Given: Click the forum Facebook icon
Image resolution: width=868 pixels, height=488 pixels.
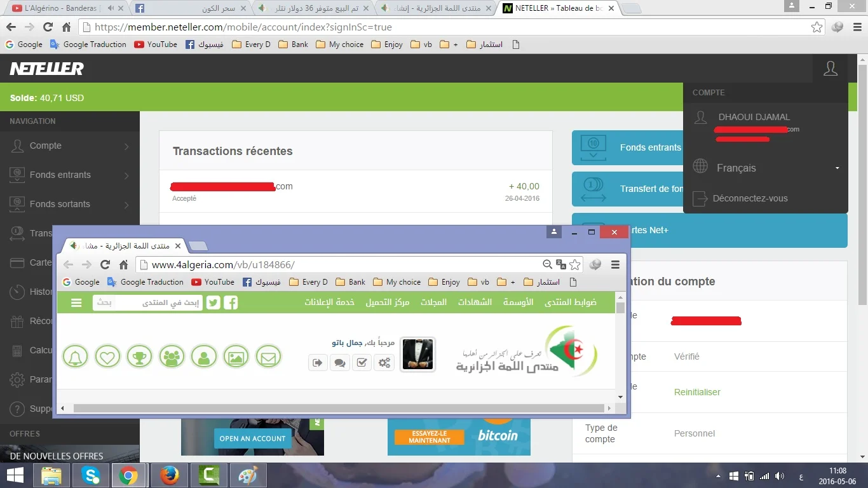Looking at the screenshot, I should click(231, 303).
